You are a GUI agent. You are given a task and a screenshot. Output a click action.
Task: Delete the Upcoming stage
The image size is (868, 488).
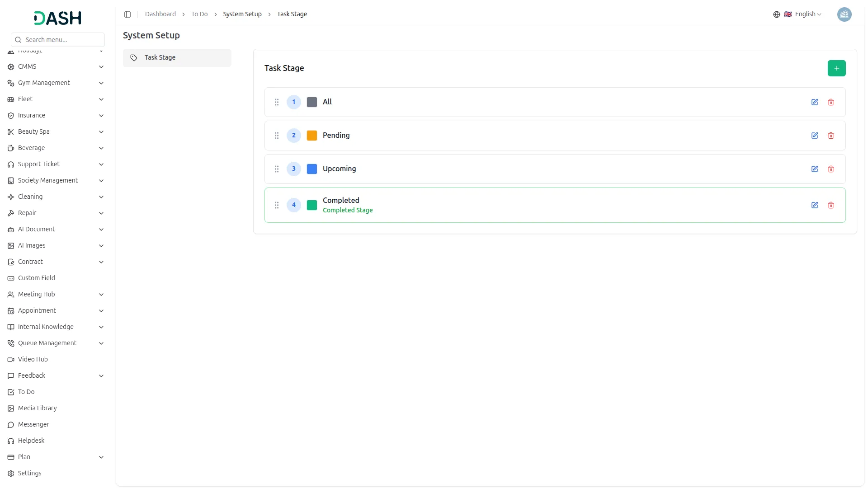830,169
